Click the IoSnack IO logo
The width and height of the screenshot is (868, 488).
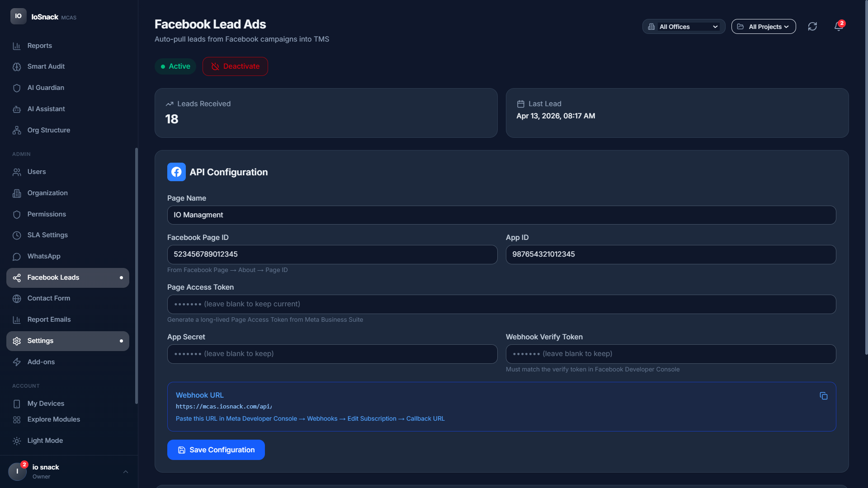pos(18,16)
